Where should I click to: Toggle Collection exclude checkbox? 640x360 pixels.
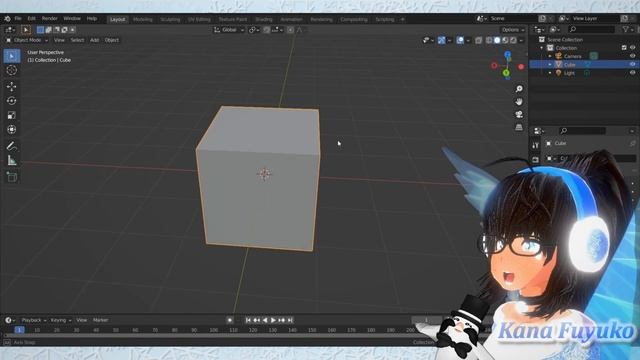coord(624,48)
